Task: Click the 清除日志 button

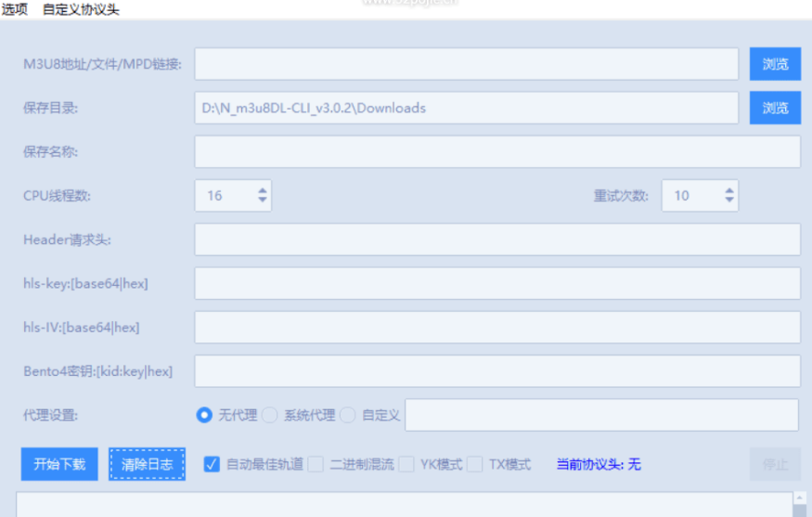Action: click(147, 464)
